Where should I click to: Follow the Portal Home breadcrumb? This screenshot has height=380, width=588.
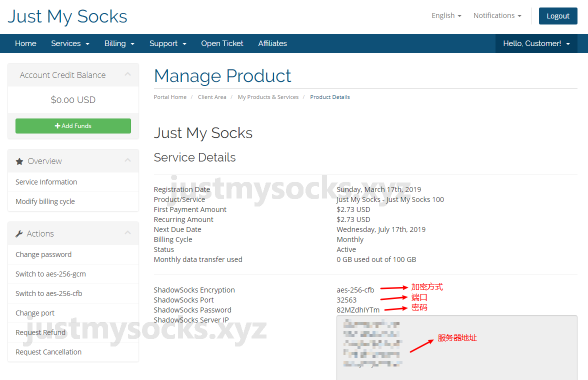[170, 97]
